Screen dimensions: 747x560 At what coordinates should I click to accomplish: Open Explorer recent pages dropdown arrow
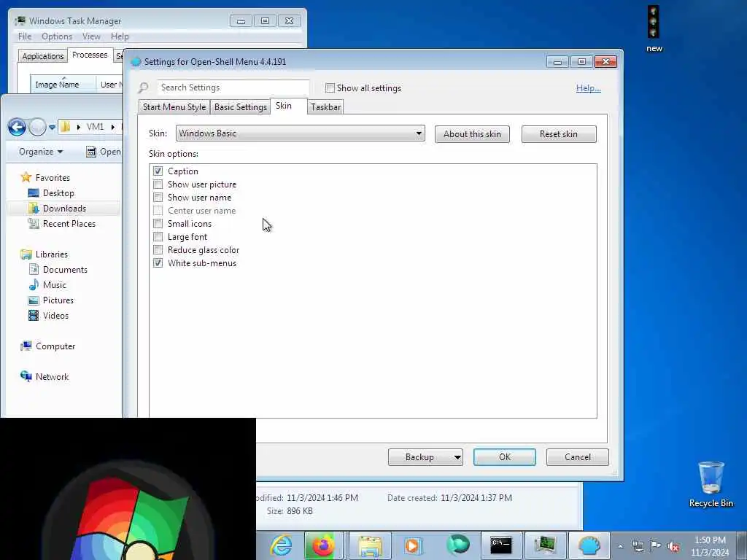pyautogui.click(x=52, y=127)
